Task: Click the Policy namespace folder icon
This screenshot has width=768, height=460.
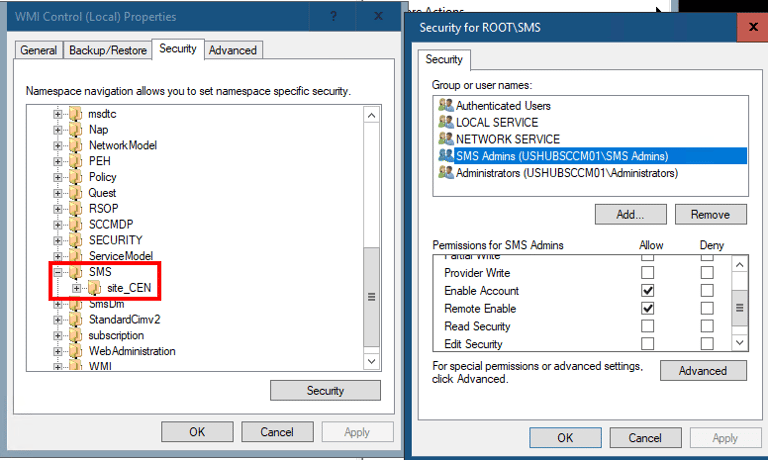Action: (x=76, y=177)
